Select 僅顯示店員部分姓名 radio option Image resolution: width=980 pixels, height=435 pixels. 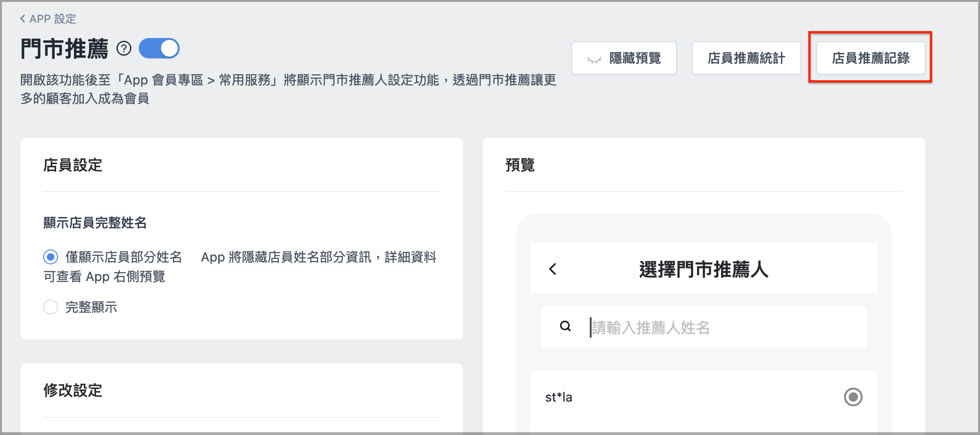coord(51,256)
